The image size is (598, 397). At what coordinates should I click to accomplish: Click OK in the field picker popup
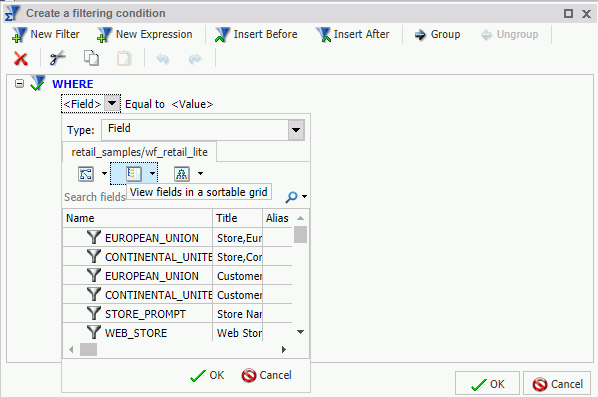point(207,375)
